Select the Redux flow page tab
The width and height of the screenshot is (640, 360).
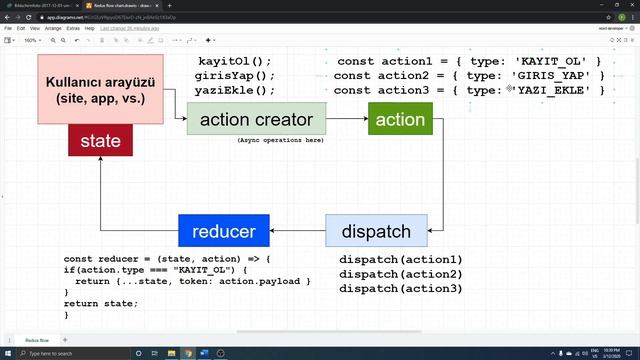(37, 340)
